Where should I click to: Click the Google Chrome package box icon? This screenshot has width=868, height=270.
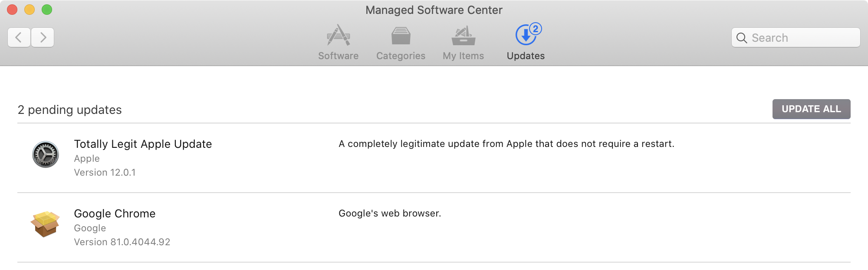pos(45,224)
